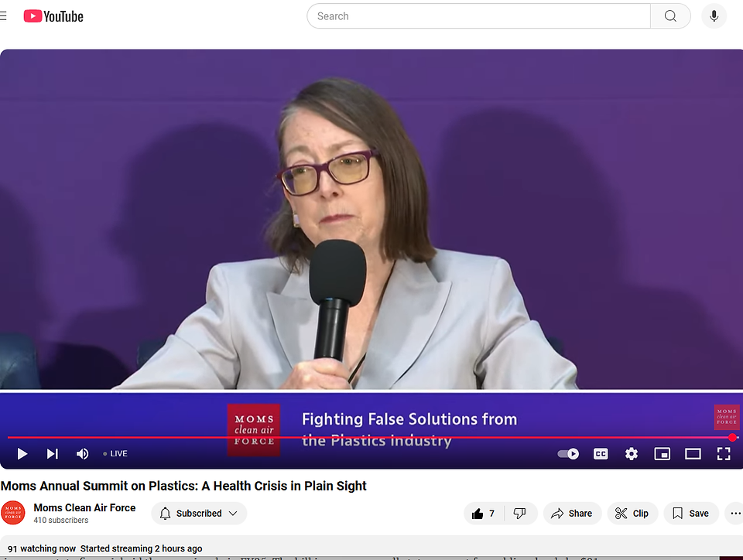743x560 pixels.
Task: Skip to the next video
Action: pyautogui.click(x=52, y=453)
